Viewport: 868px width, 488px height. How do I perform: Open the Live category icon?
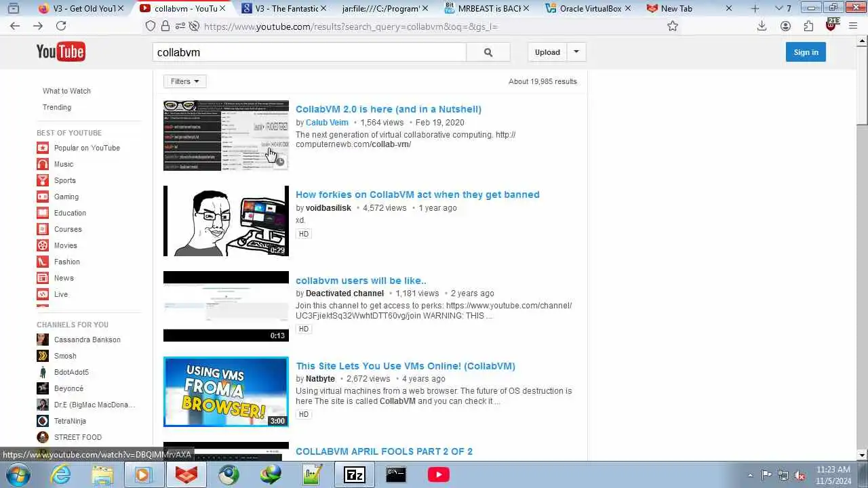click(43, 294)
